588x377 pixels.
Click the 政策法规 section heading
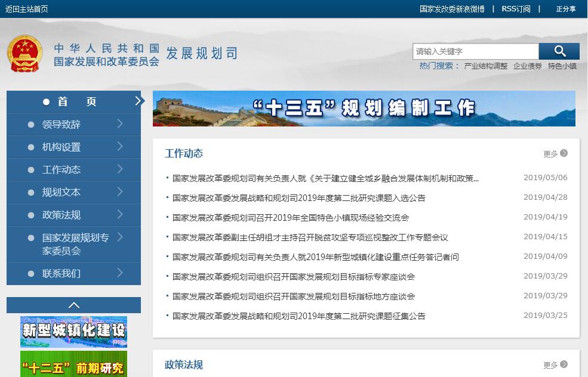[184, 364]
